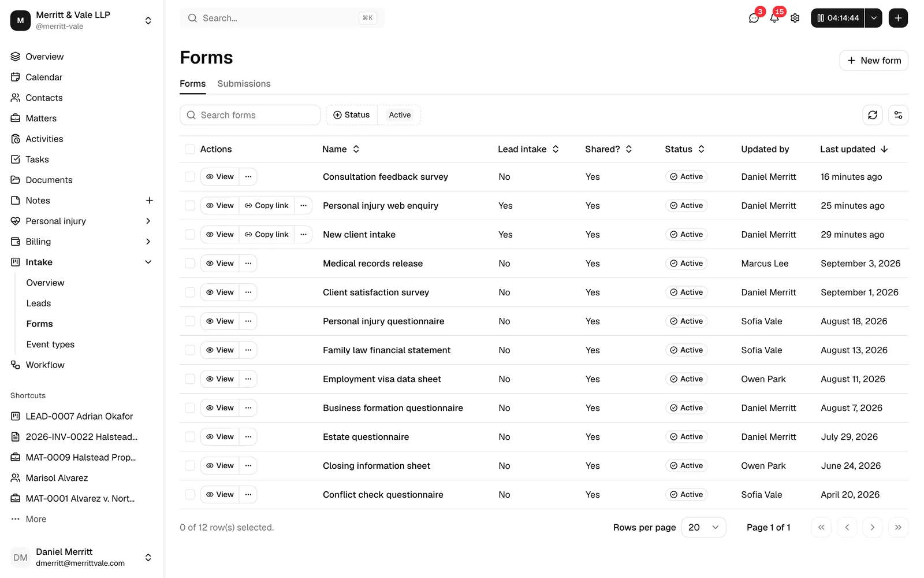Sort table by Lead intake column
Image resolution: width=924 pixels, height=578 pixels.
[x=528, y=149]
